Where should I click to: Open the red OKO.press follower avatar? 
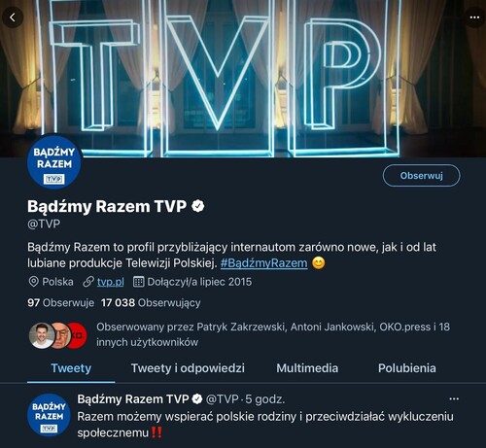click(79, 335)
